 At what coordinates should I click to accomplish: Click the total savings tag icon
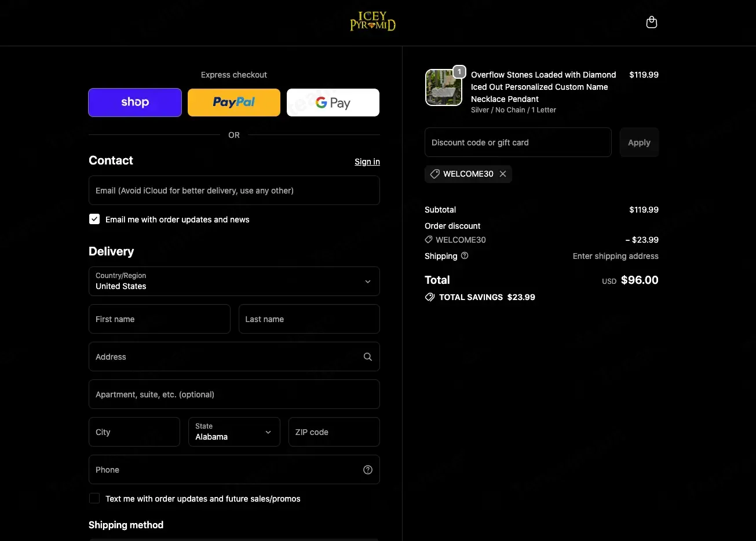[x=430, y=297]
